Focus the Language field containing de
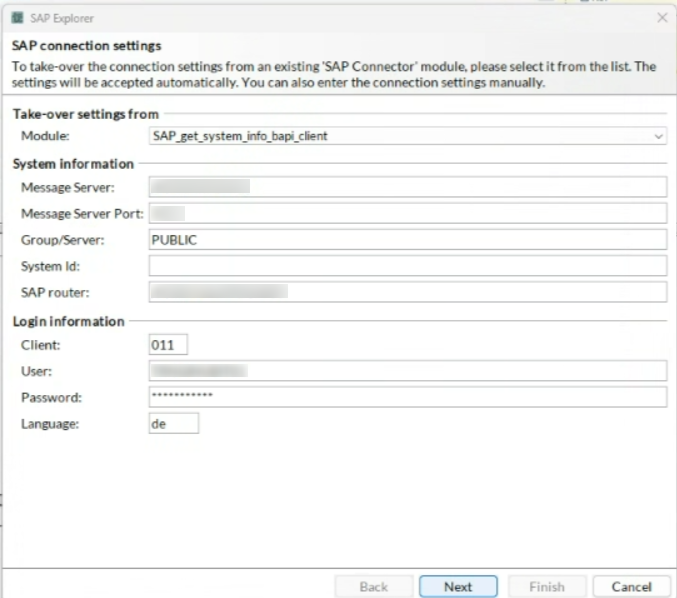This screenshot has width=677, height=598. pos(173,423)
